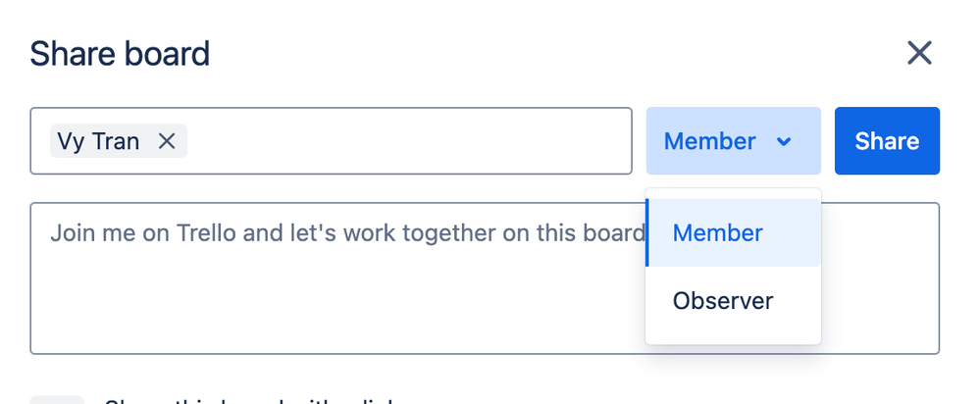Click the Share board heading
This screenshot has height=404, width=980.
click(120, 54)
